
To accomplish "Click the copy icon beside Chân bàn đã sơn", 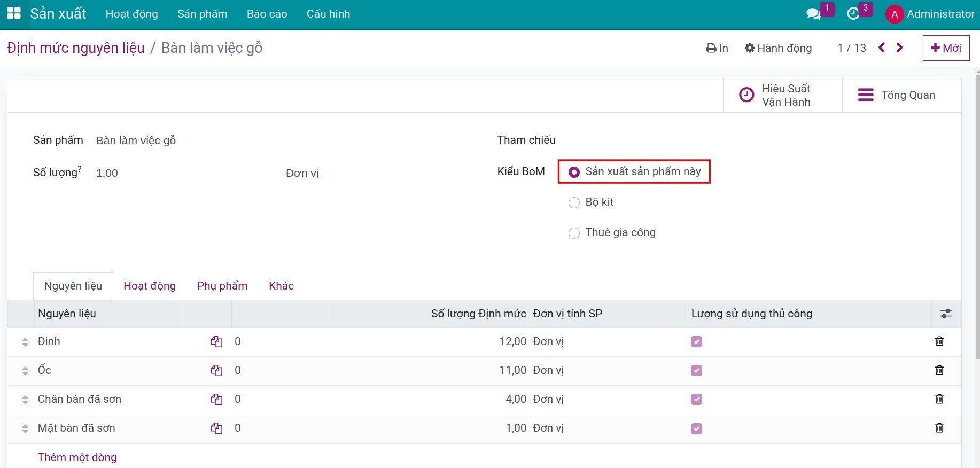I will pos(216,399).
